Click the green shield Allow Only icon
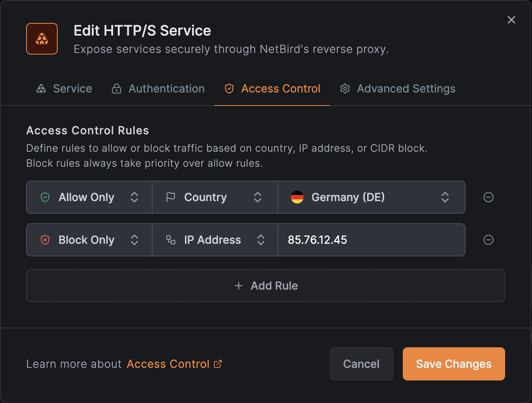Viewport: 532px width, 403px height. 45,197
